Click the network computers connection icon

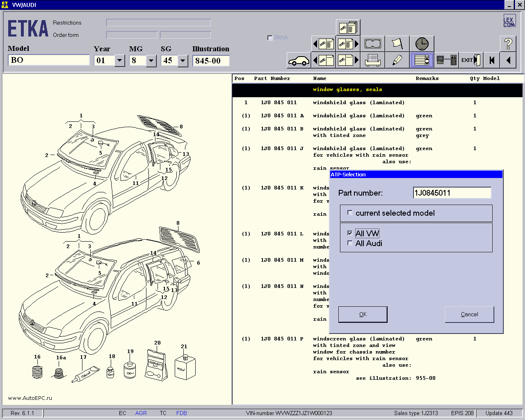point(446,60)
